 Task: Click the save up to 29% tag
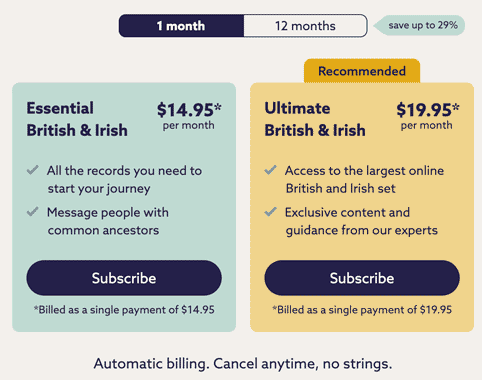point(419,25)
